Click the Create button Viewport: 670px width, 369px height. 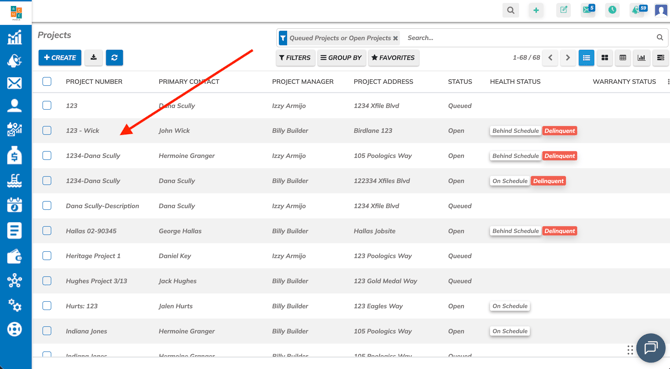(x=60, y=58)
